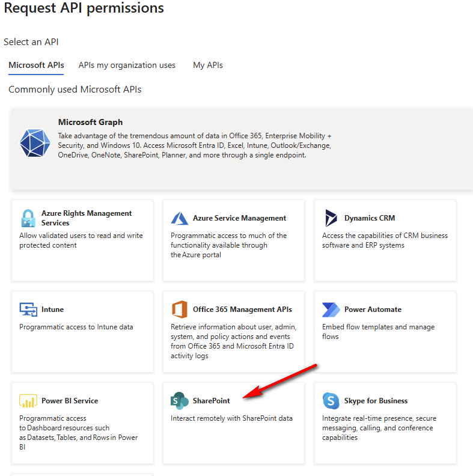The image size is (473, 476).
Task: Click the Dynamics CRM arrow icon
Action: coord(331,218)
